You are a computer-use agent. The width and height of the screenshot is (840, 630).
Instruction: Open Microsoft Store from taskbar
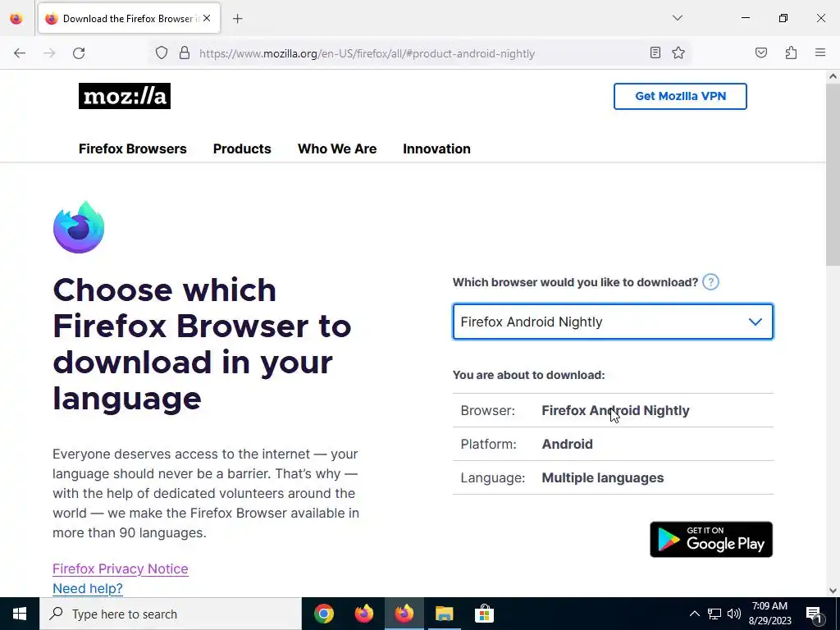484,614
